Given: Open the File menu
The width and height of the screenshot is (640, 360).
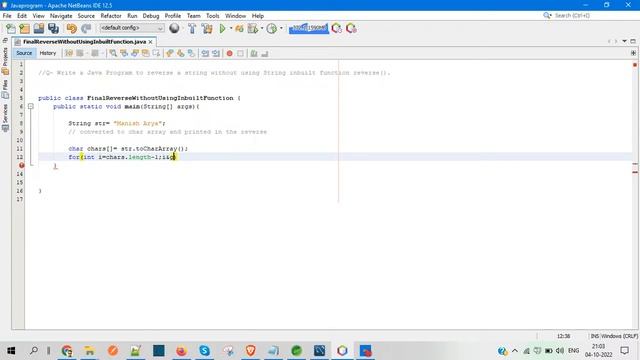Looking at the screenshot, I should [x=7, y=16].
